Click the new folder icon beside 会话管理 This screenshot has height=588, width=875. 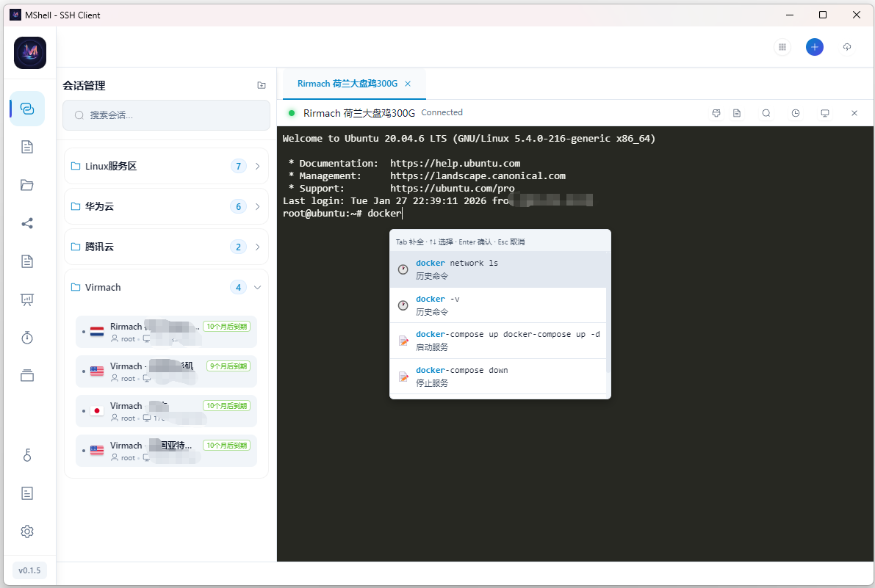click(x=262, y=86)
